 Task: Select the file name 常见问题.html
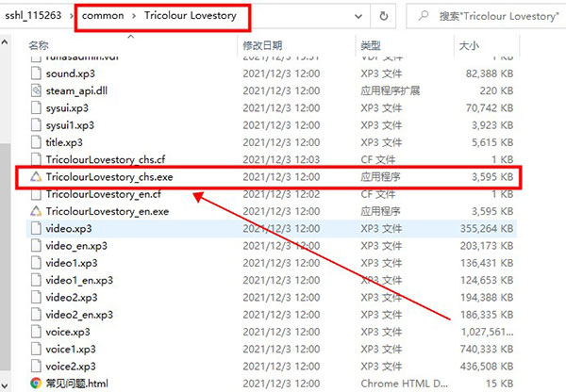[x=77, y=384]
